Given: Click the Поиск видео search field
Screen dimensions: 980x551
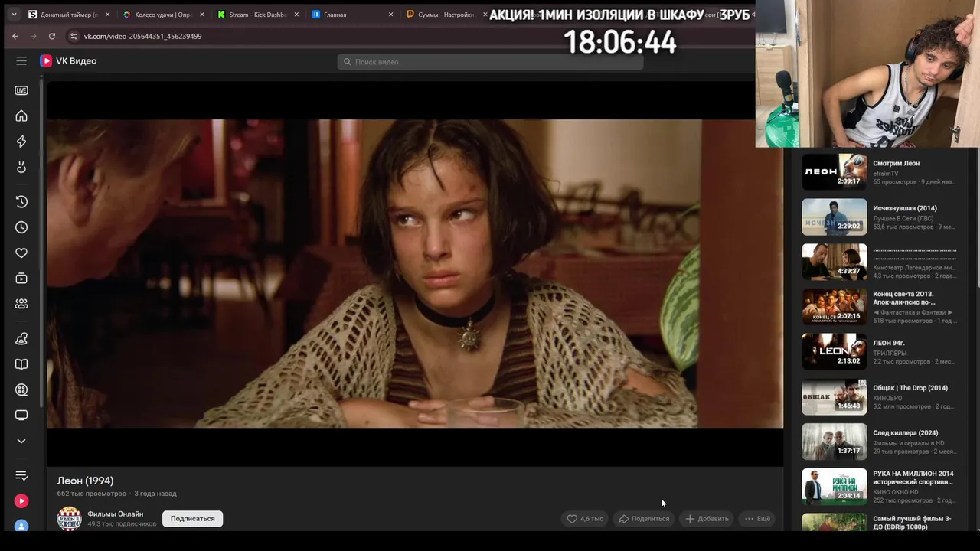Looking at the screenshot, I should coord(490,61).
